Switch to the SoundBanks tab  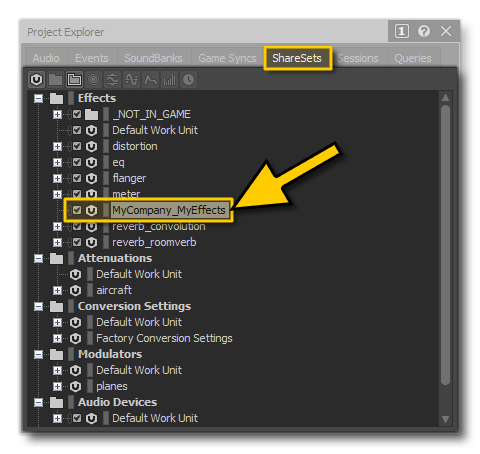[153, 58]
